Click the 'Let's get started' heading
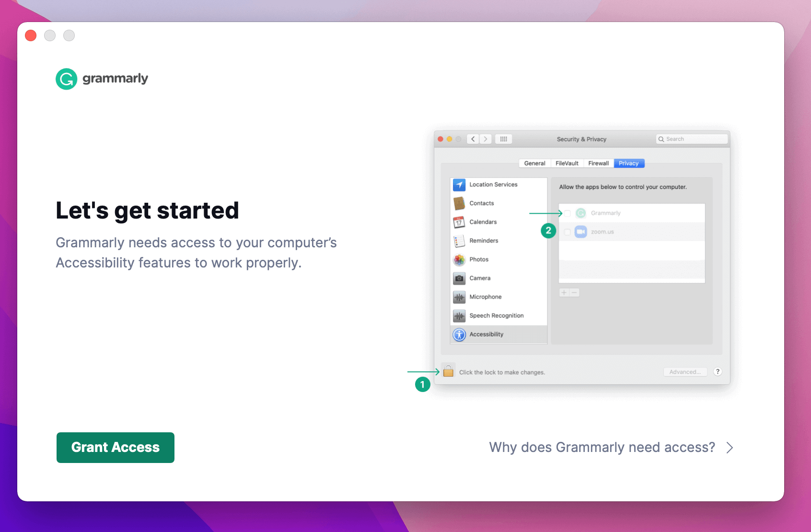The image size is (811, 532). [147, 210]
